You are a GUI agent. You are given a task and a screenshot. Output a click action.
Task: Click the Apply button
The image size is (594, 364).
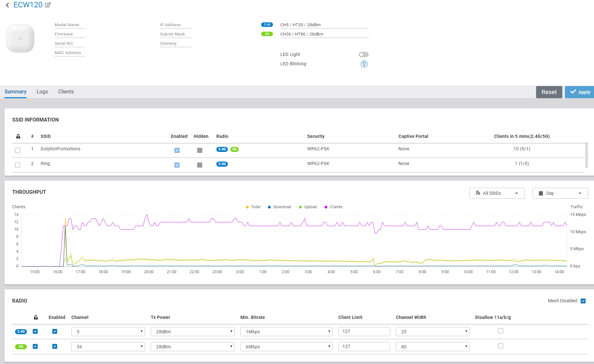[580, 92]
